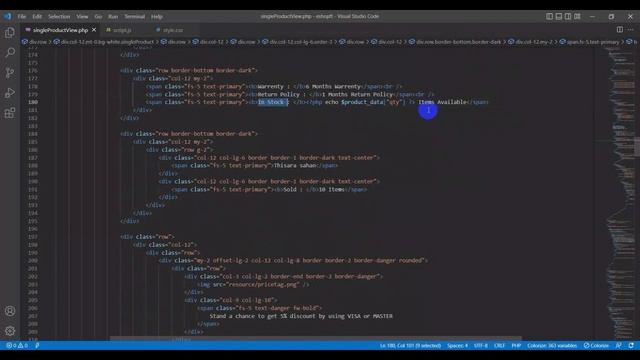Click the Colorize button in status bar
Viewport: 640px width, 360px height.
(596, 345)
